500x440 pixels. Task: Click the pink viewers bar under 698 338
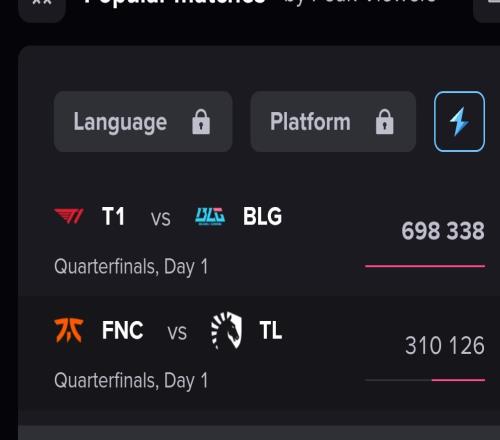point(425,266)
